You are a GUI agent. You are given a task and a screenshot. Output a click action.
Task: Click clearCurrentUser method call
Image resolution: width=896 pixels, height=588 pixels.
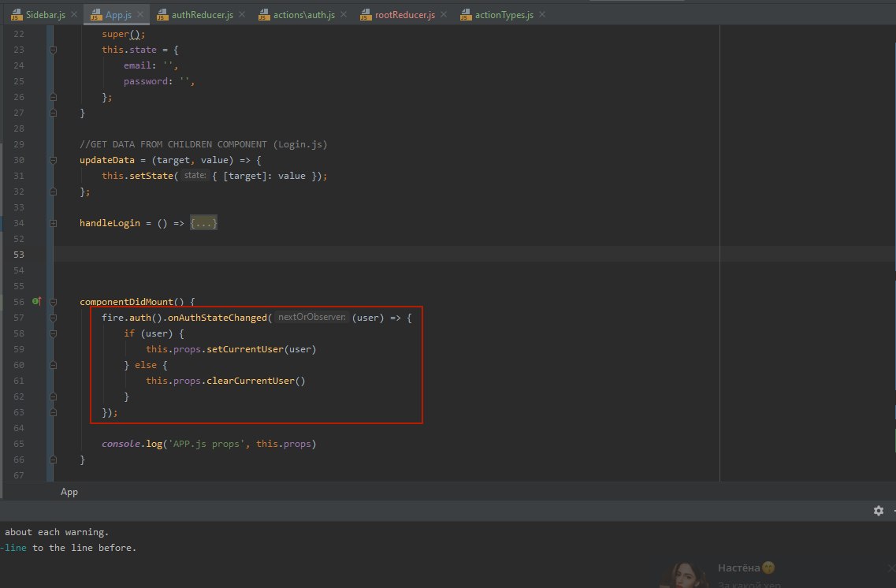click(251, 381)
